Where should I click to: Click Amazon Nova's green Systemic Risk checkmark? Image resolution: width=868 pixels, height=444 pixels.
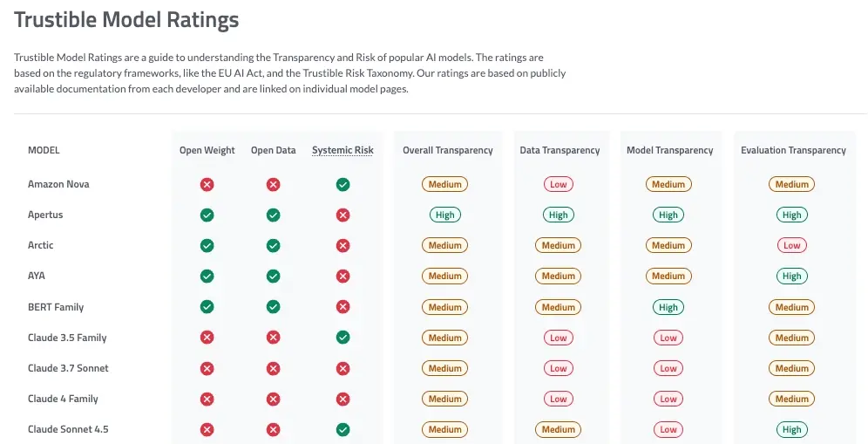[x=342, y=185]
